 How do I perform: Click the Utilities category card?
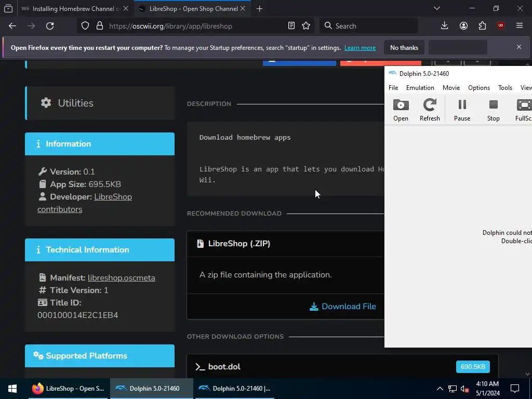[x=100, y=103]
